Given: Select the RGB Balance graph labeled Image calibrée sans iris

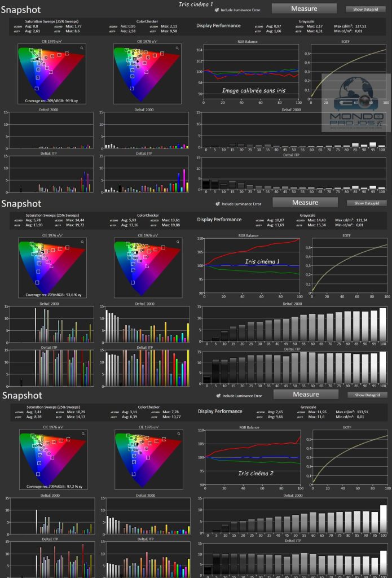Looking at the screenshot, I should [x=251, y=73].
